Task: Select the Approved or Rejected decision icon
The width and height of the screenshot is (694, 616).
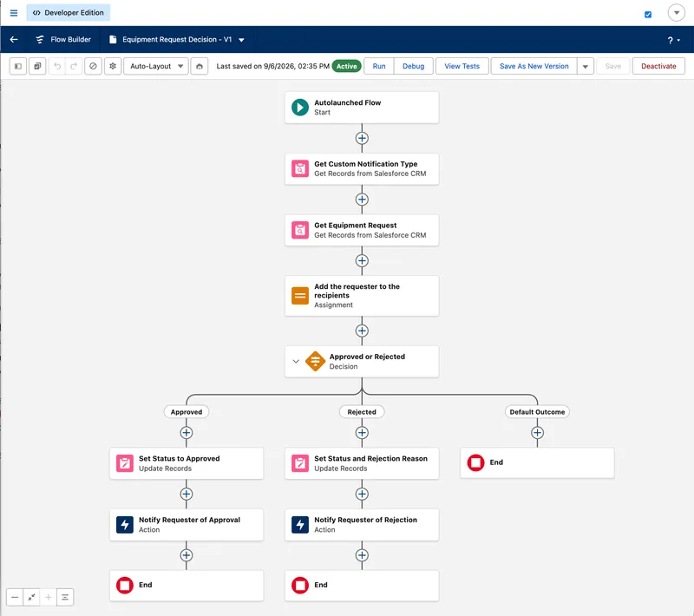Action: (315, 361)
